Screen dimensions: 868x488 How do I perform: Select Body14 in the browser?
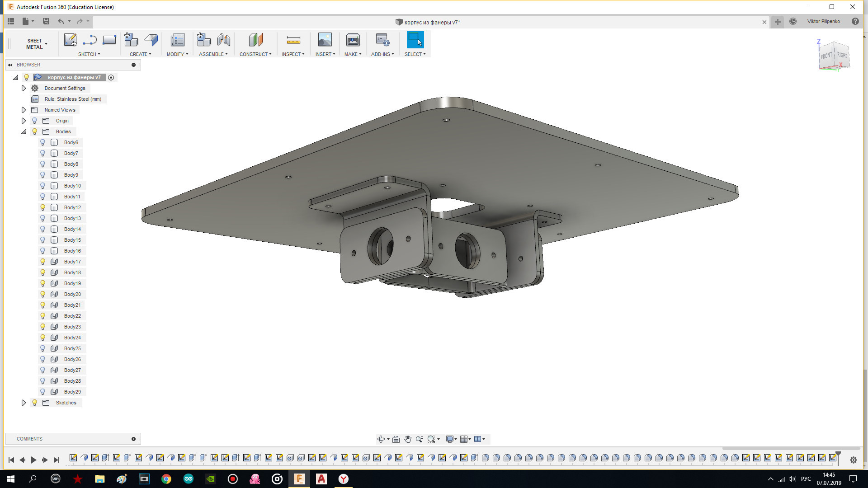pyautogui.click(x=72, y=229)
